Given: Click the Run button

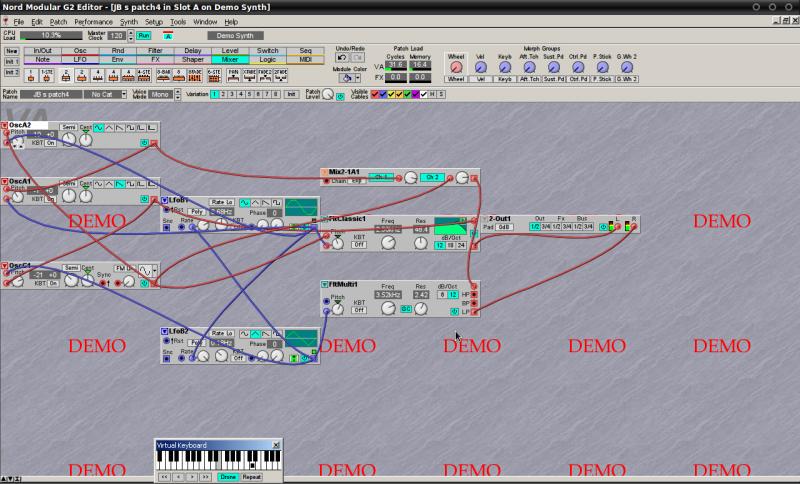Looking at the screenshot, I should click(143, 36).
